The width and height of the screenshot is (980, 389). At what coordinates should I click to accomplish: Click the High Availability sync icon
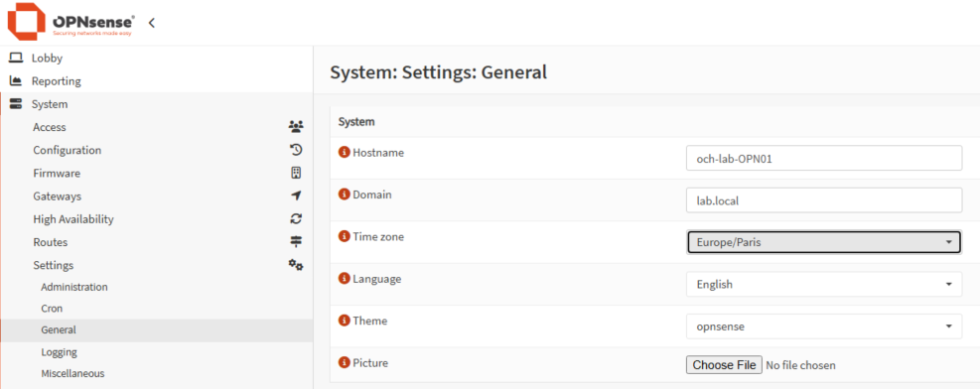(x=296, y=219)
